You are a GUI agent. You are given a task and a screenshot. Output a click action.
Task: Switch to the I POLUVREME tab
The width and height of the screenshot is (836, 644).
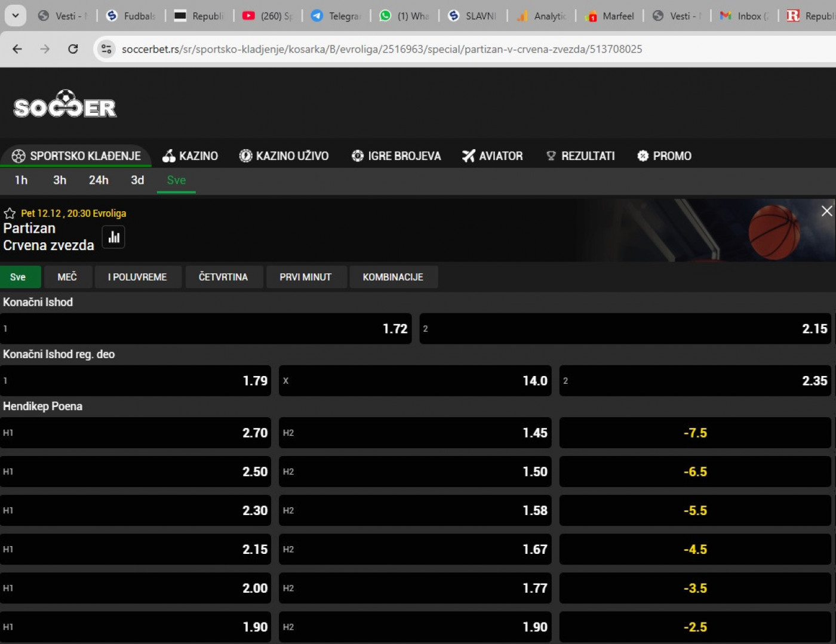point(137,277)
